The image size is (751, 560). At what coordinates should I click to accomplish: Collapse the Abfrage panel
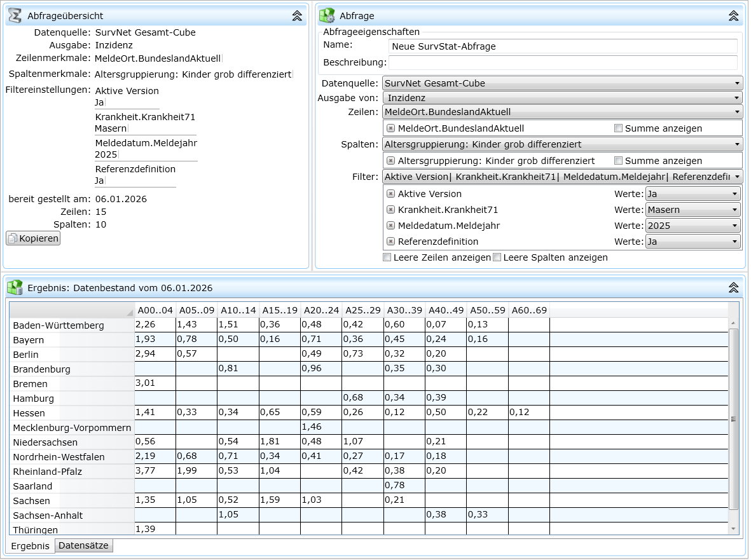[x=733, y=16]
